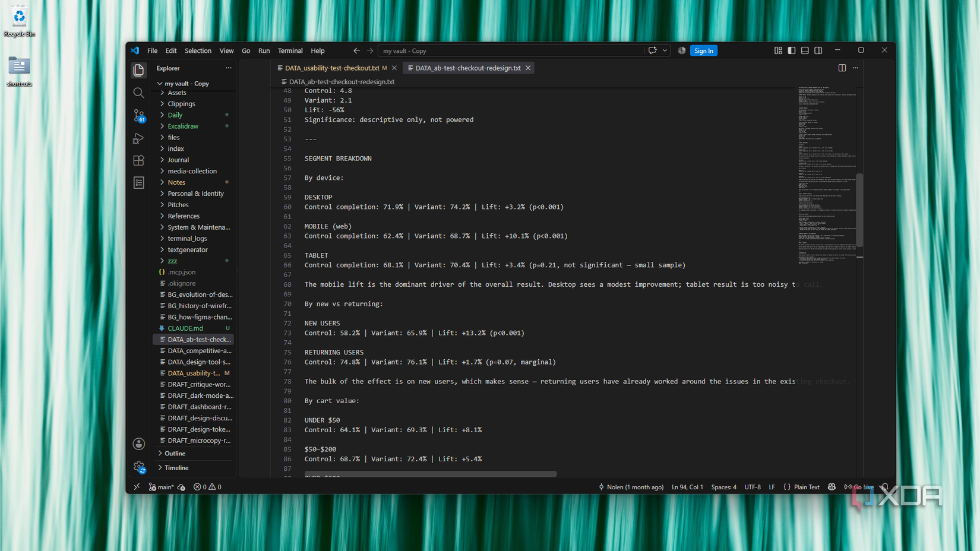This screenshot has height=551, width=980.
Task: Open the Accounts icon in activity bar
Action: click(x=138, y=444)
